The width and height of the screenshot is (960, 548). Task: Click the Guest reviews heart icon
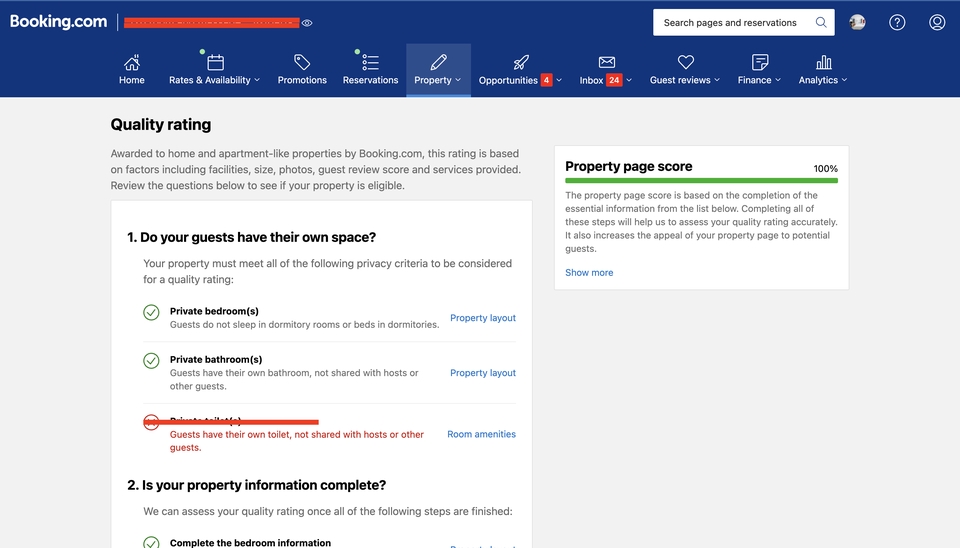[686, 62]
